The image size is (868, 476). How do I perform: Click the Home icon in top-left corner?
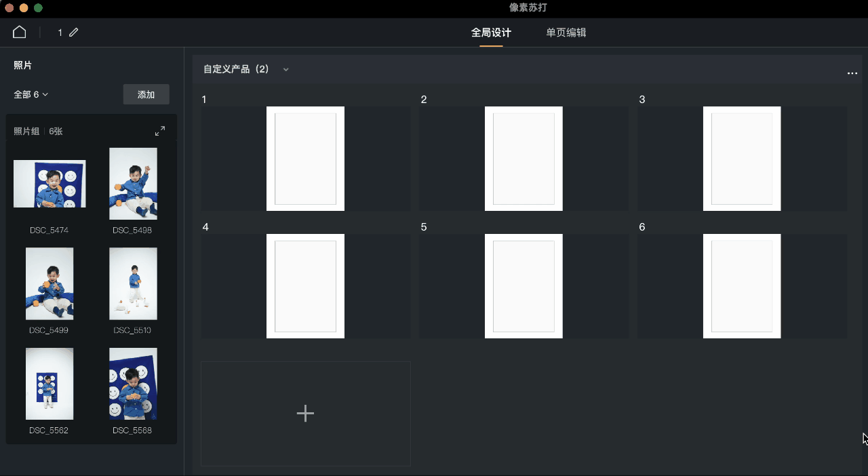[18, 31]
